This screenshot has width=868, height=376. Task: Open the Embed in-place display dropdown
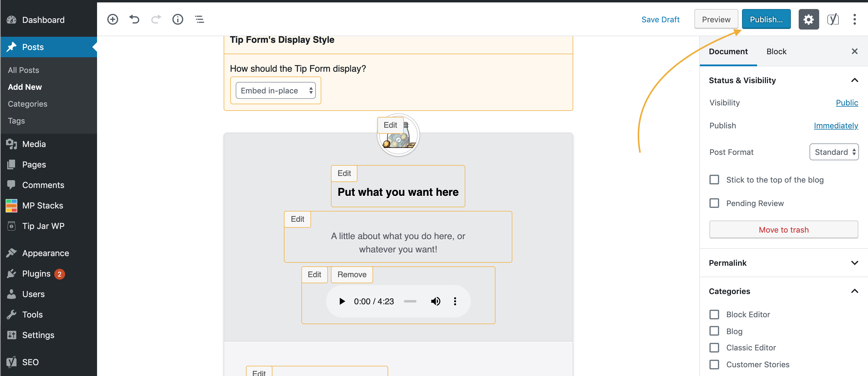coord(275,91)
